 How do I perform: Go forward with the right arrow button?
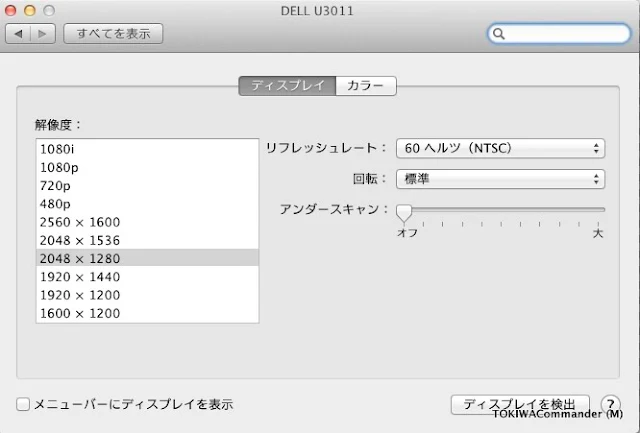coord(43,34)
